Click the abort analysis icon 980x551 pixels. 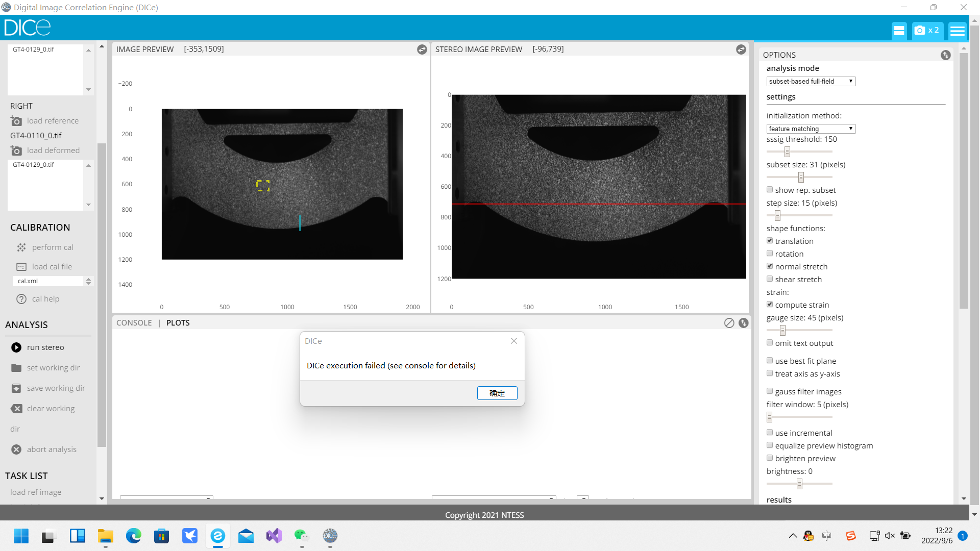[16, 449]
